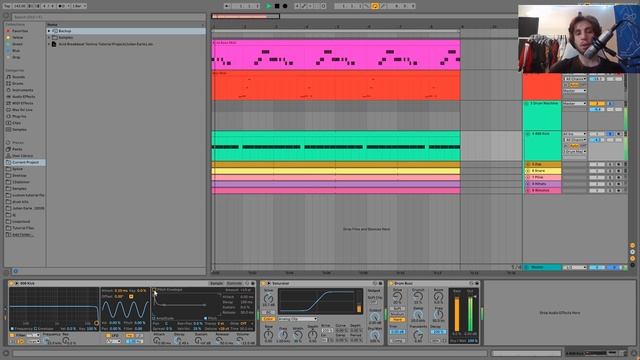Select Hard drive type in Drum Buss
The height and width of the screenshot is (360, 640).
(397, 320)
